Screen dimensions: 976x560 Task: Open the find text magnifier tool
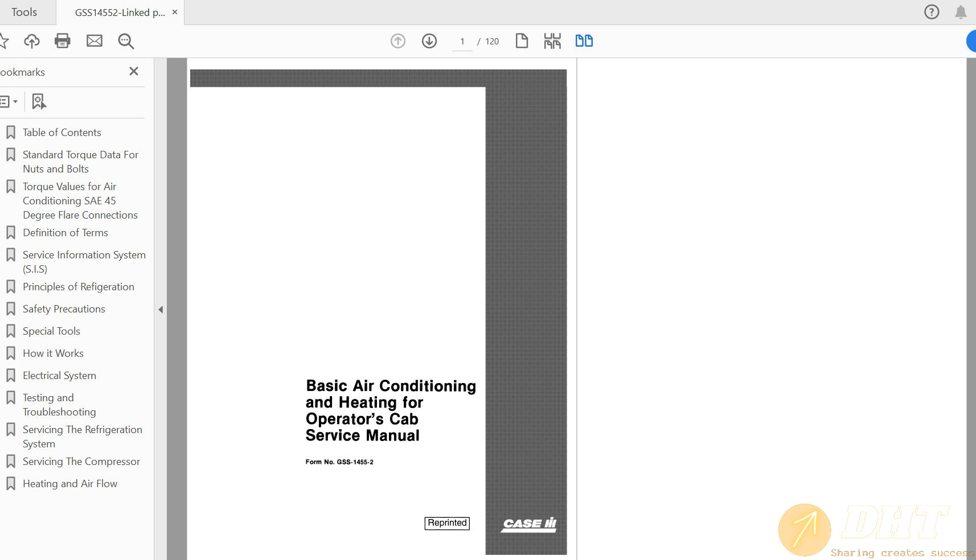click(126, 41)
